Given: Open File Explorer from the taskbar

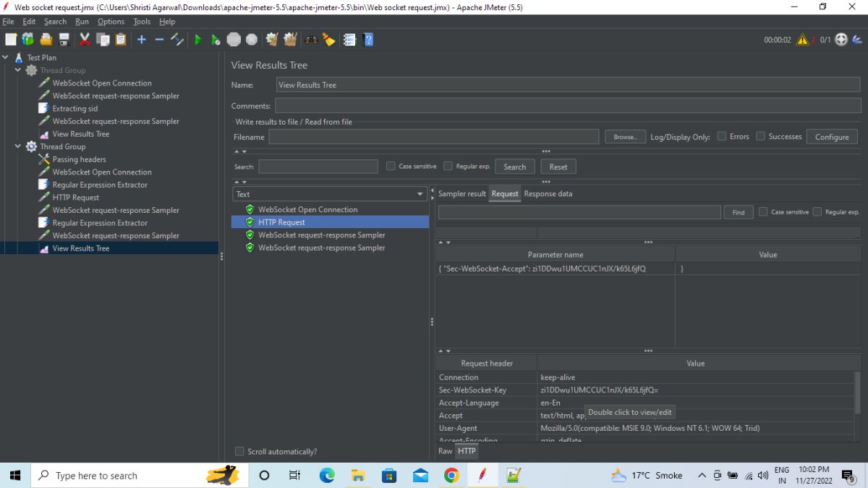Looking at the screenshot, I should [x=358, y=476].
